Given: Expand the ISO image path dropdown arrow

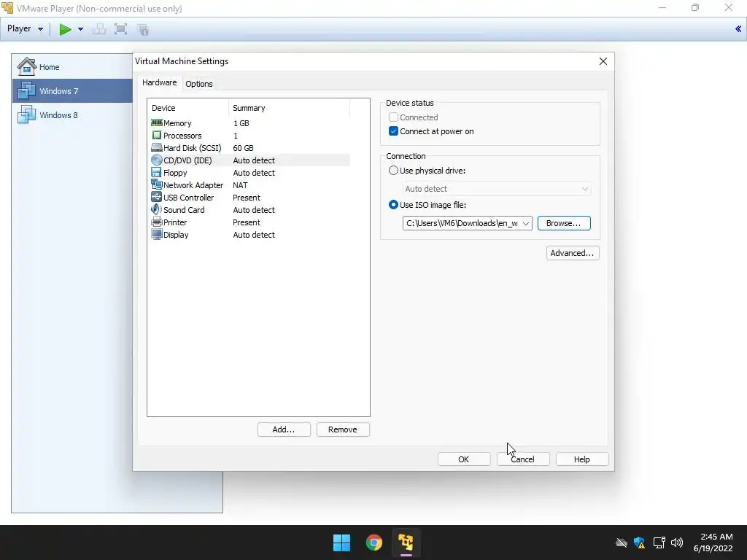Looking at the screenshot, I should 526,223.
